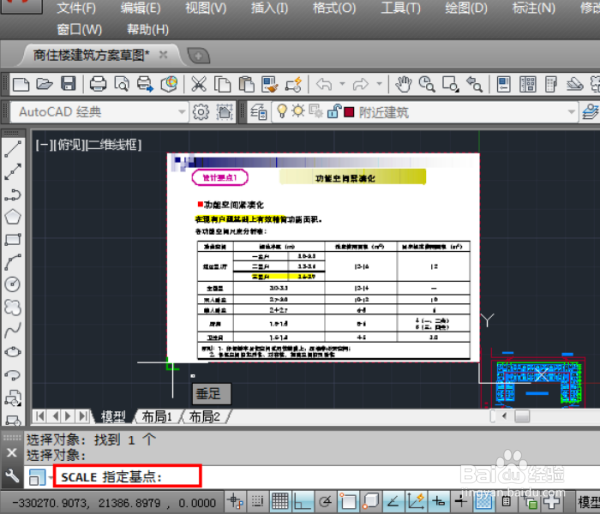The width and height of the screenshot is (600, 514).
Task: Expand the 附近建筑 layer dropdown
Action: 571,112
